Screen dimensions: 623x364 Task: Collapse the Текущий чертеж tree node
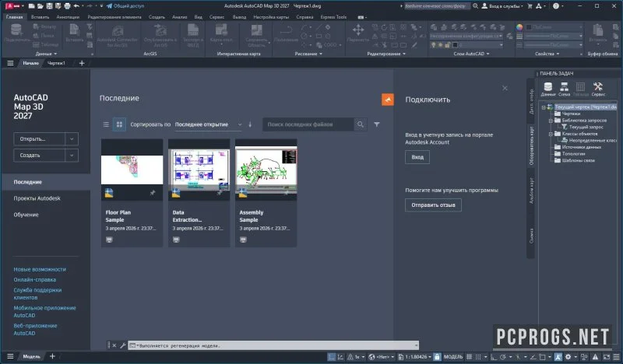pyautogui.click(x=544, y=107)
